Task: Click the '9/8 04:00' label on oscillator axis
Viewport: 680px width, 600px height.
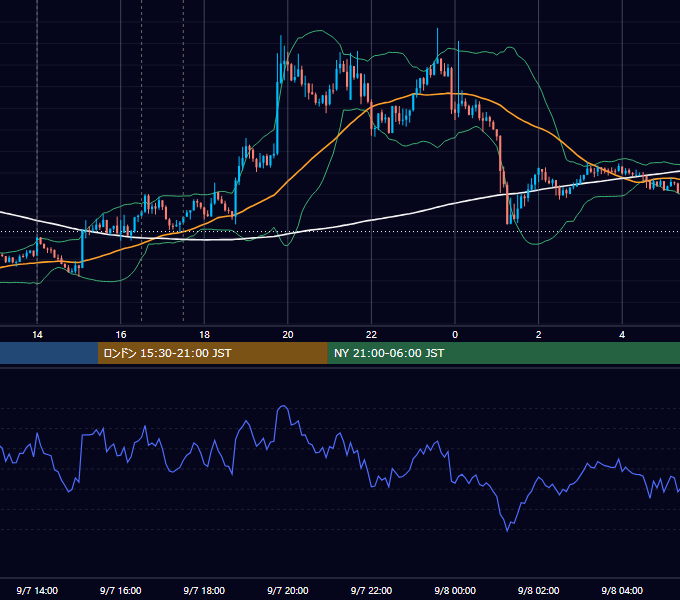Action: coord(622,590)
